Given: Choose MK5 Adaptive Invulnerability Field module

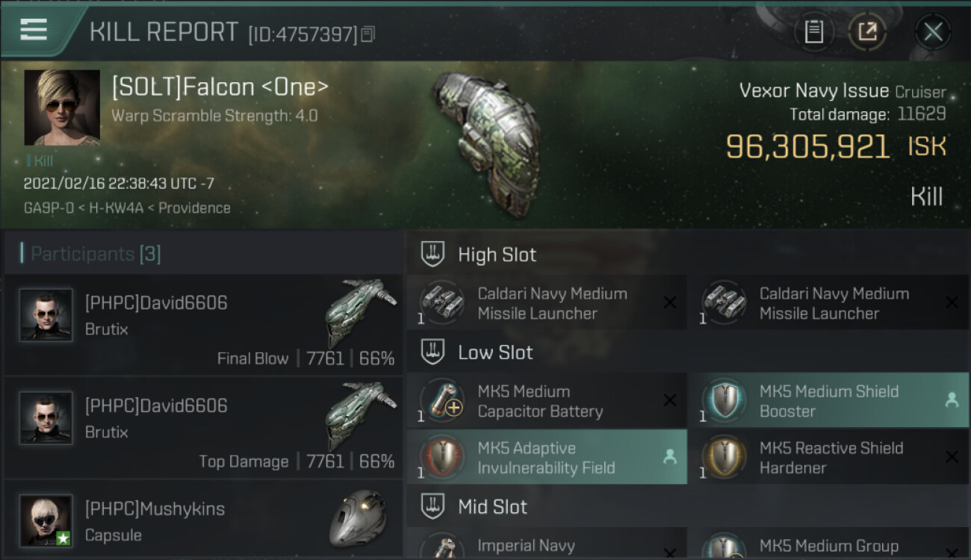Looking at the screenshot, I should [546, 458].
